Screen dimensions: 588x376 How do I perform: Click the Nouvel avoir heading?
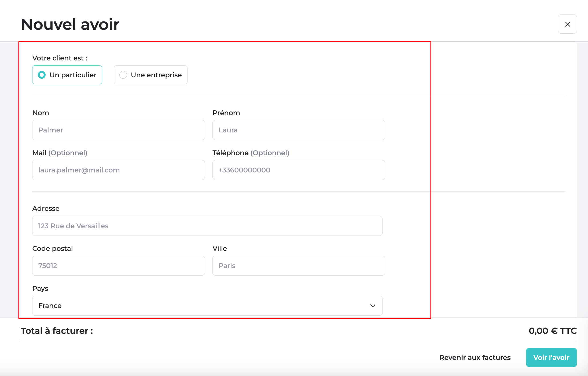click(70, 24)
